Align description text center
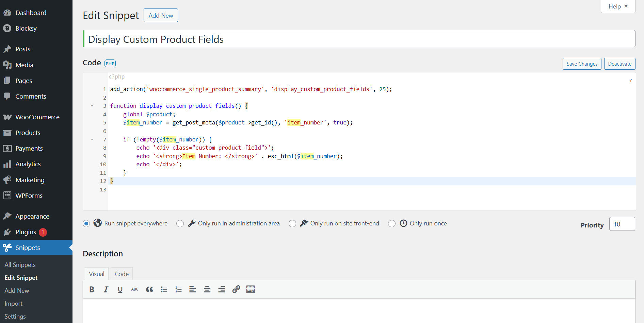644x323 pixels. 207,289
